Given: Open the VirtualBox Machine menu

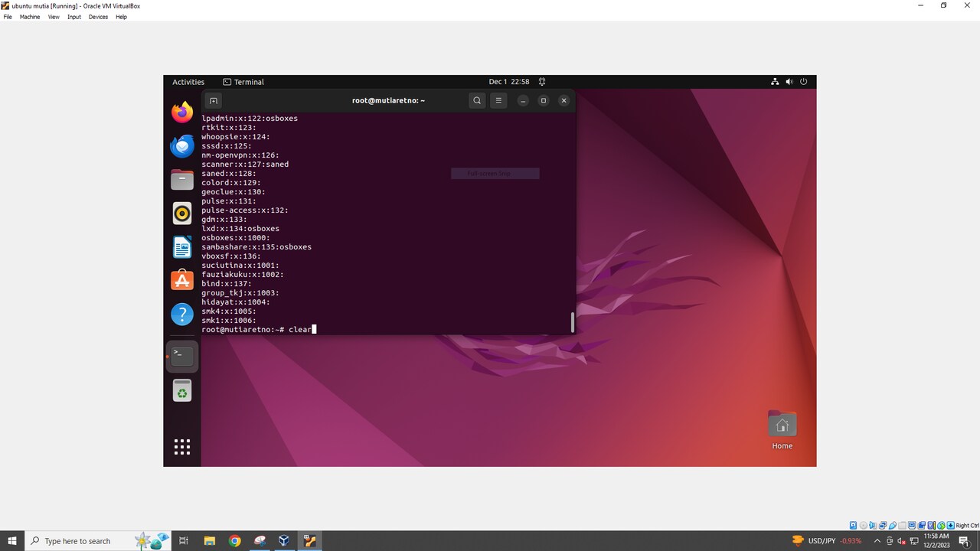Looking at the screenshot, I should click(30, 17).
